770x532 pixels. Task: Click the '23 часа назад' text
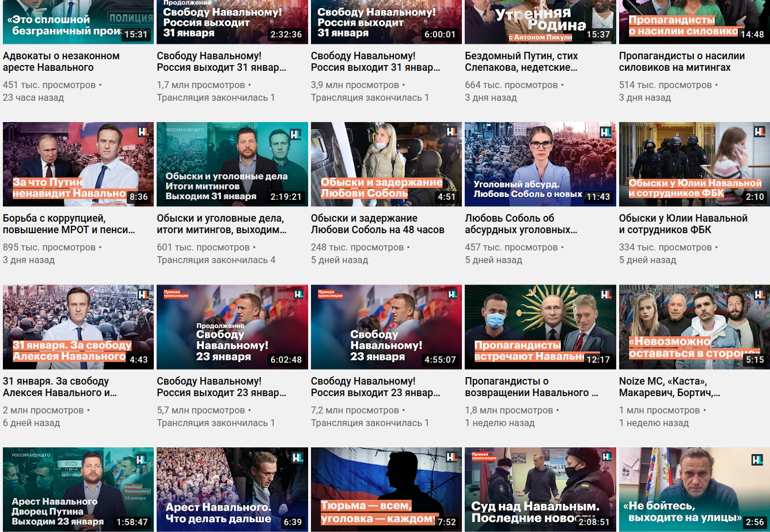(33, 98)
